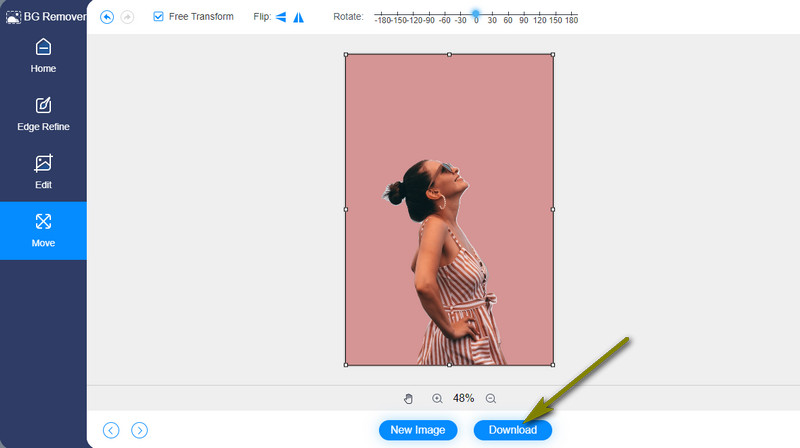
Task: Flip the image horizontally
Action: pos(281,17)
